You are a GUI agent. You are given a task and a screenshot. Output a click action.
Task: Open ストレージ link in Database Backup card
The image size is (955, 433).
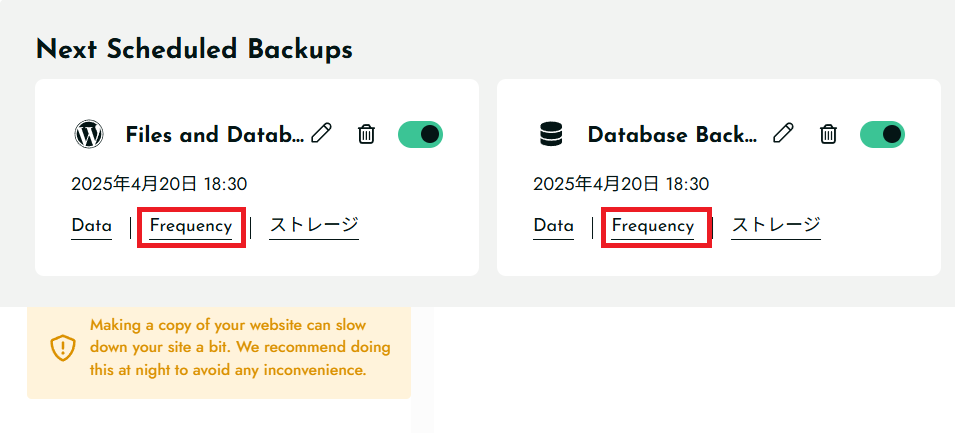(x=776, y=225)
